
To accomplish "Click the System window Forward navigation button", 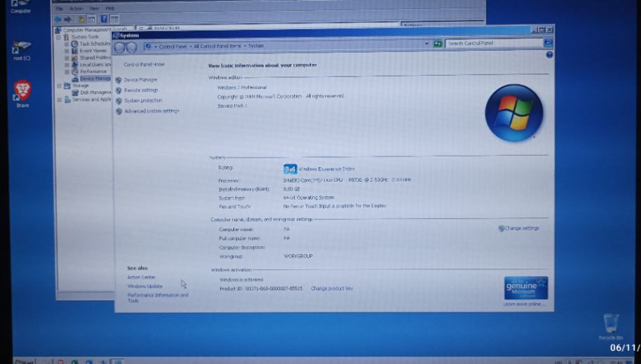I will (132, 47).
